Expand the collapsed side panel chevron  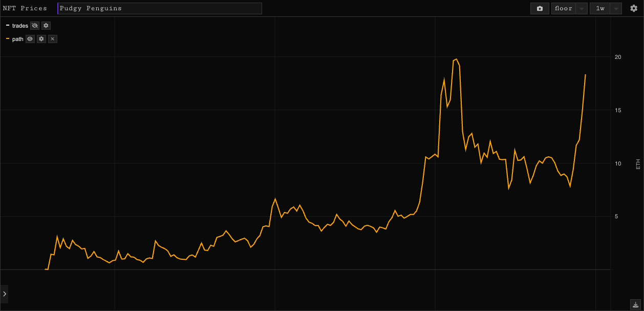click(4, 294)
